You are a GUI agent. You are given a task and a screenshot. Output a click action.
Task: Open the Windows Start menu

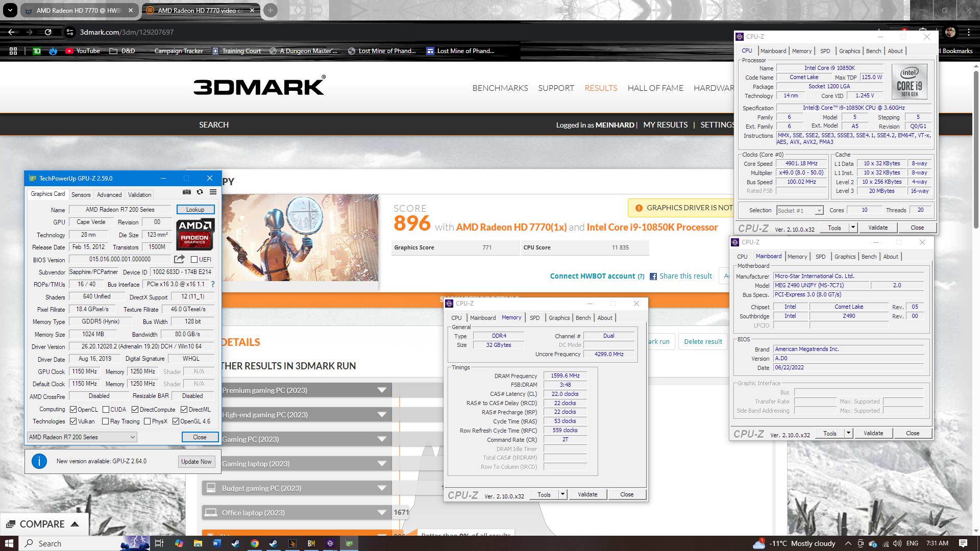click(9, 543)
